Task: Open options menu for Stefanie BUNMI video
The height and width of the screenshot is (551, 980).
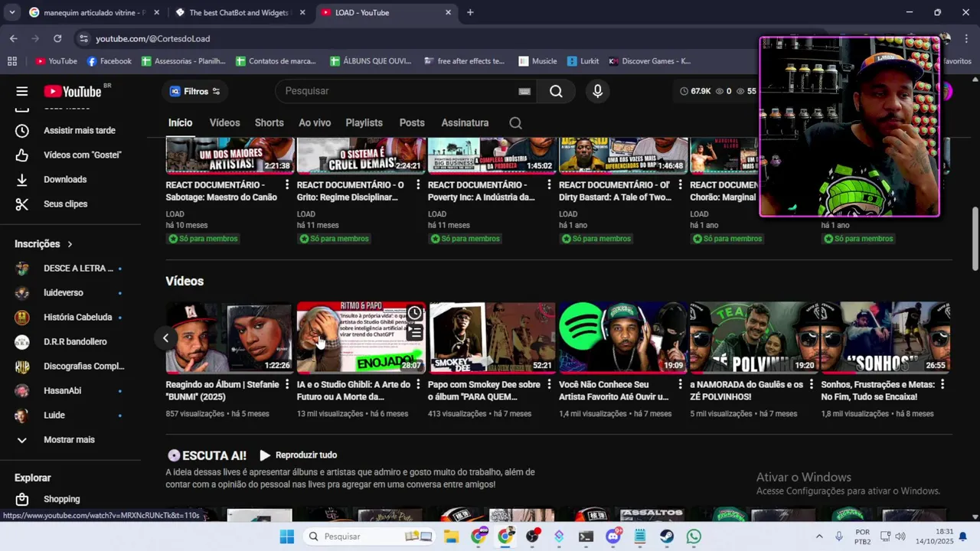Action: coord(287,385)
